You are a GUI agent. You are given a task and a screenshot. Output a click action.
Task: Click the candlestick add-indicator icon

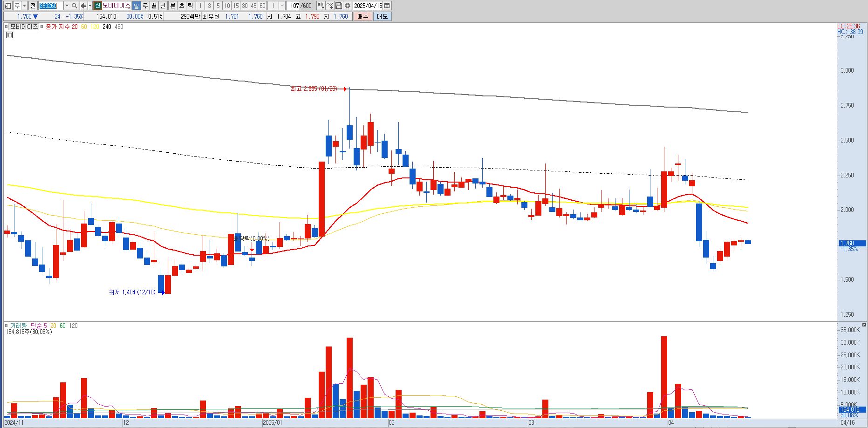(321, 6)
